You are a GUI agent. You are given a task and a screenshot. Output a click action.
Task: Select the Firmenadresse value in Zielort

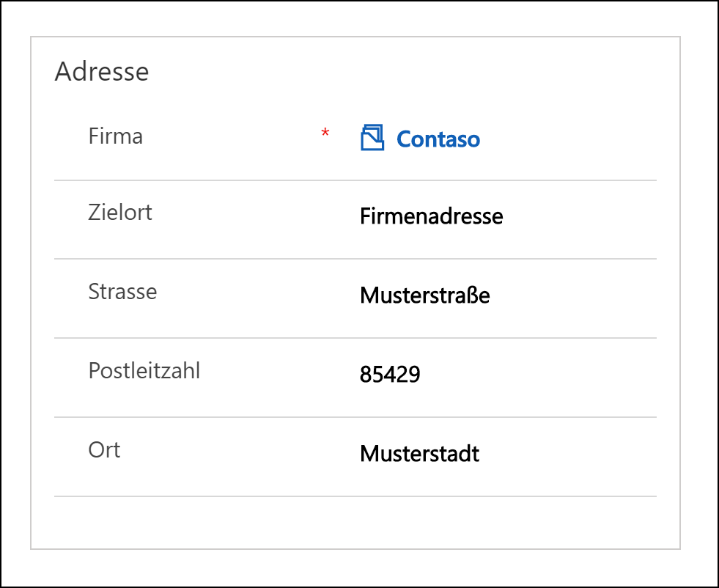[x=431, y=216]
